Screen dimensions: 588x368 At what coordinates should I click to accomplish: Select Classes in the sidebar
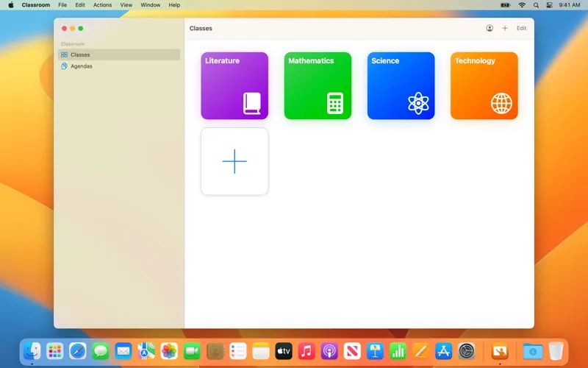[x=119, y=54]
